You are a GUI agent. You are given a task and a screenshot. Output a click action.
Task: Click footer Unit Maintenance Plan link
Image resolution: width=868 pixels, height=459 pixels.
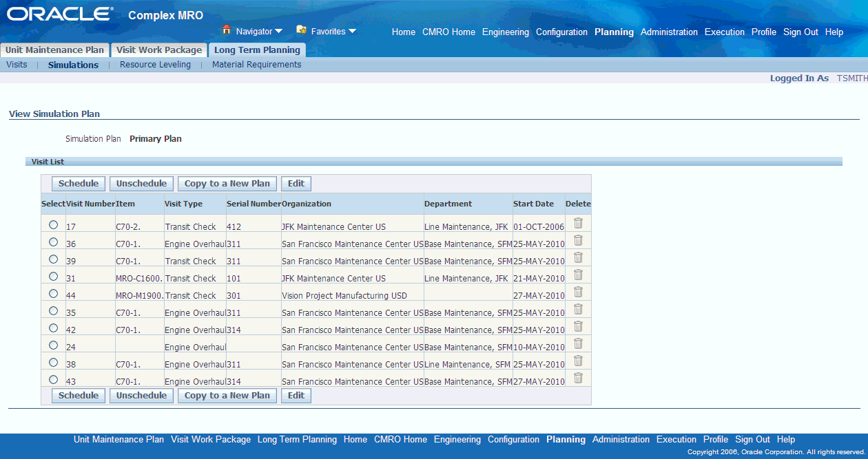pos(119,440)
